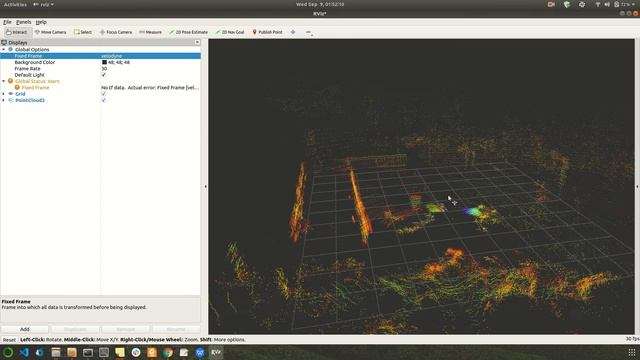
Task: Click the Remove display button
Action: (x=125, y=329)
